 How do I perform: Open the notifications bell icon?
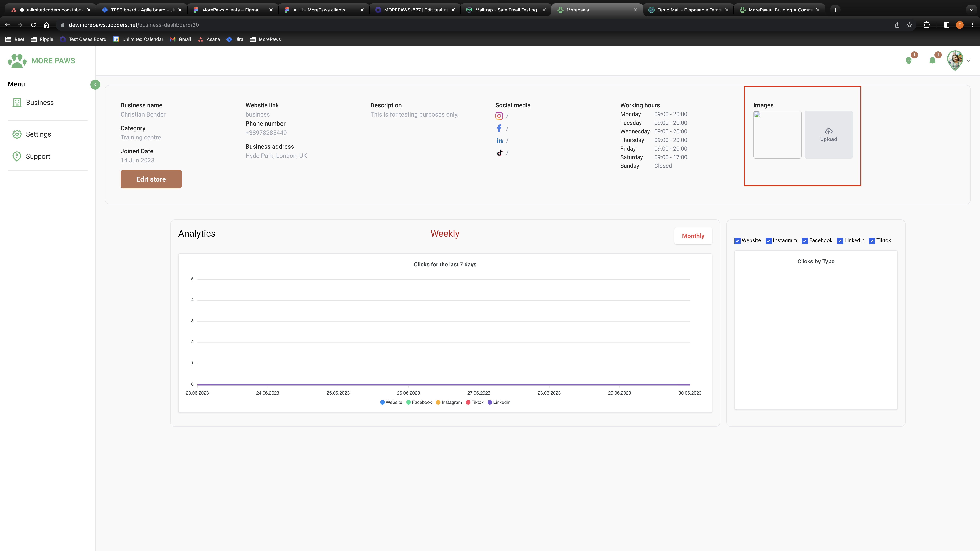tap(932, 61)
